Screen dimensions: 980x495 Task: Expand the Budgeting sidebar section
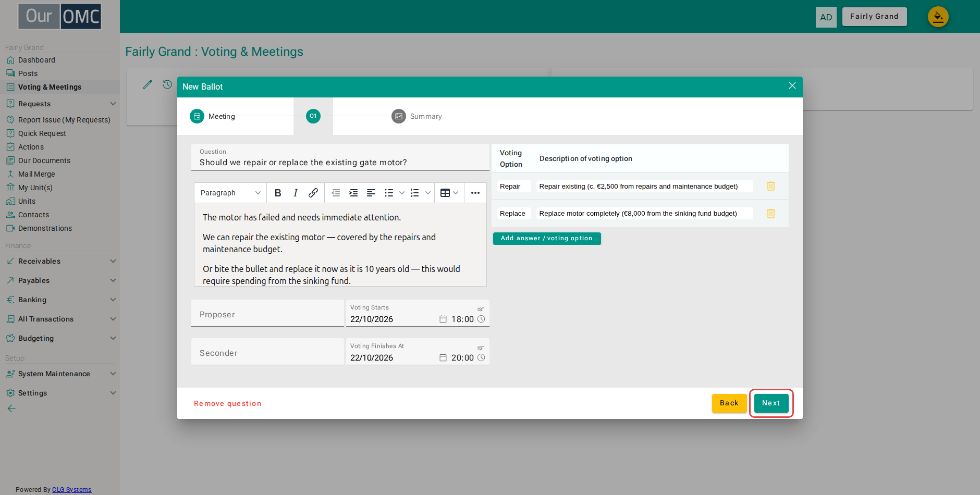click(60, 338)
